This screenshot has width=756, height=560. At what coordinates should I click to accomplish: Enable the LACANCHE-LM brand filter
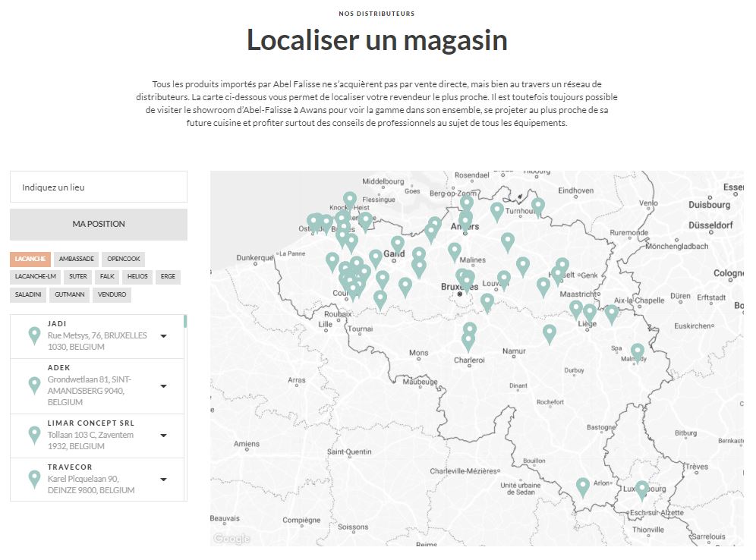[x=35, y=277]
